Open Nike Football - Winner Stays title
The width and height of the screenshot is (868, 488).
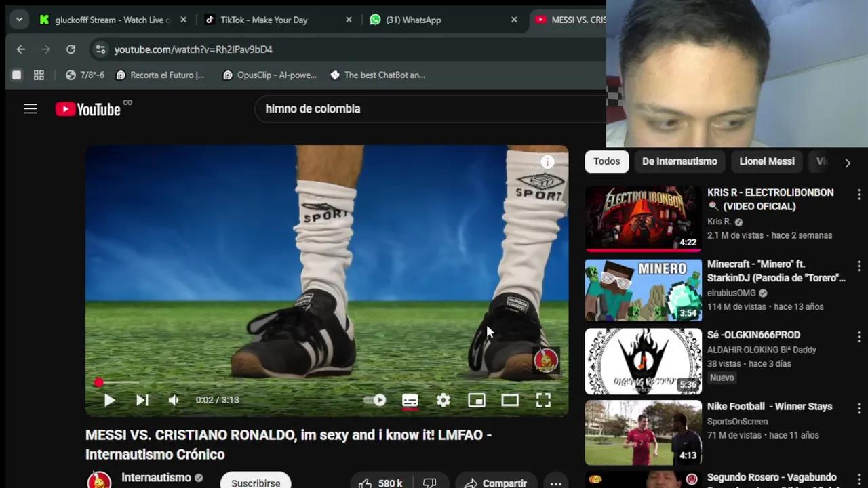(x=770, y=406)
